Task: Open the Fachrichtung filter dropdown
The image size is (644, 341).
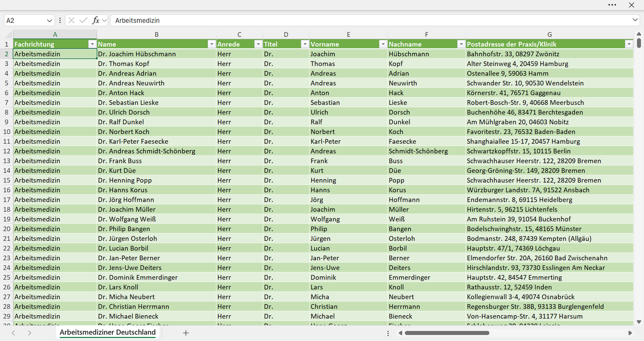Action: (x=92, y=44)
